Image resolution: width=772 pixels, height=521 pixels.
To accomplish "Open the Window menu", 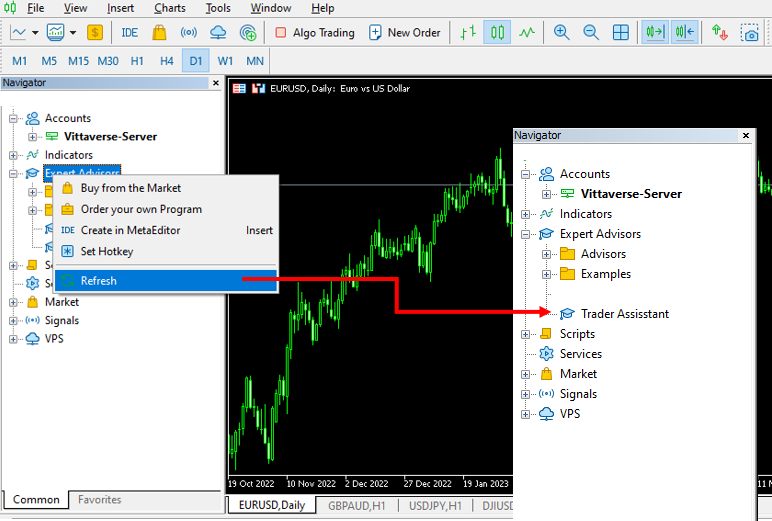I will [271, 8].
